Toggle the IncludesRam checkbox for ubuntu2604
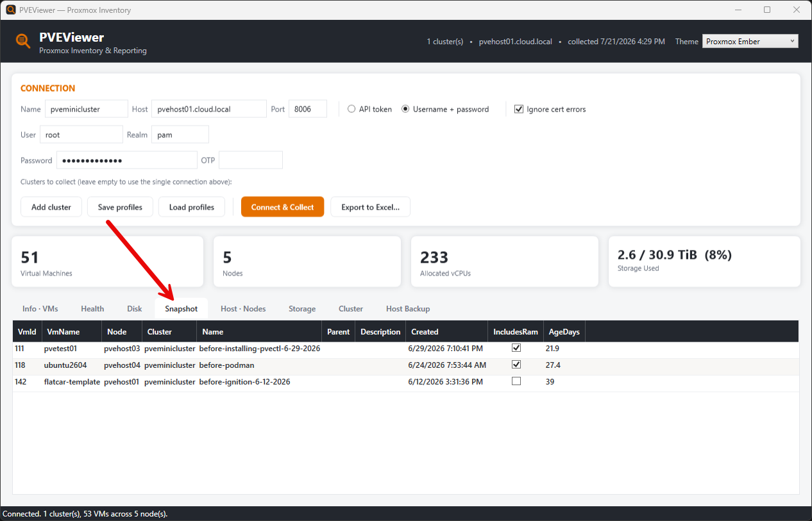This screenshot has height=521, width=812. coord(516,365)
